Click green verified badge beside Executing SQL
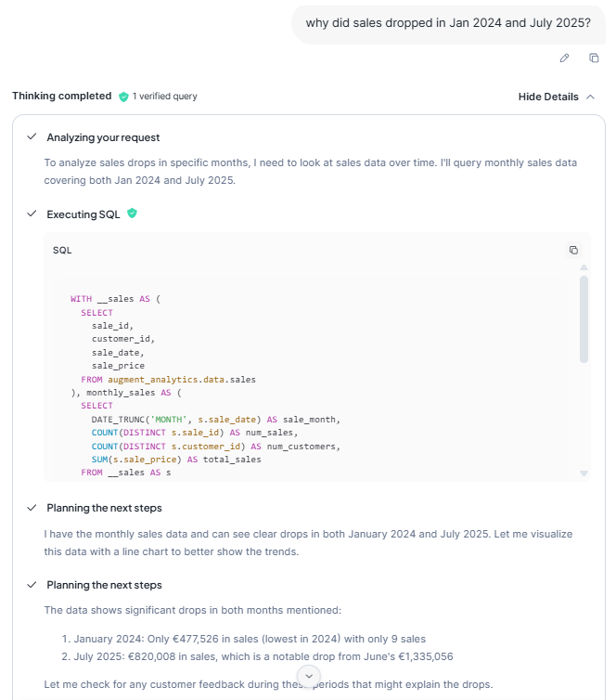Viewport: 616px width, 700px height. tap(133, 214)
